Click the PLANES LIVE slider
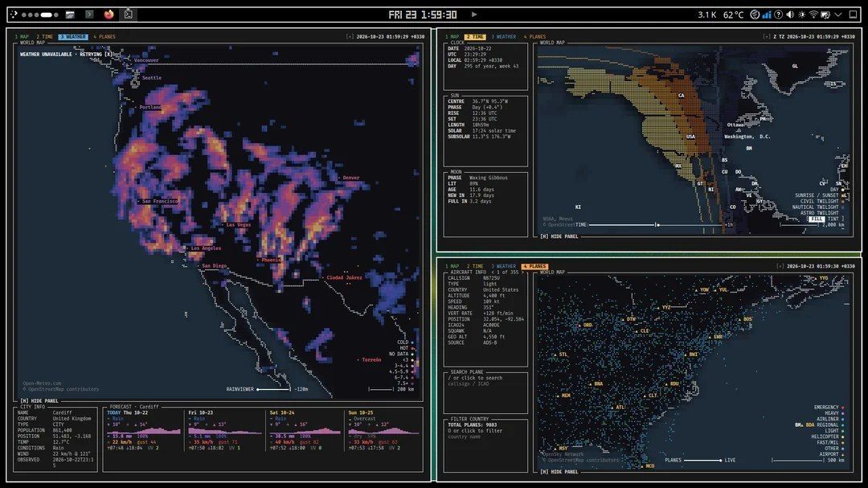Screen dimensions: 868x488 (703, 461)
